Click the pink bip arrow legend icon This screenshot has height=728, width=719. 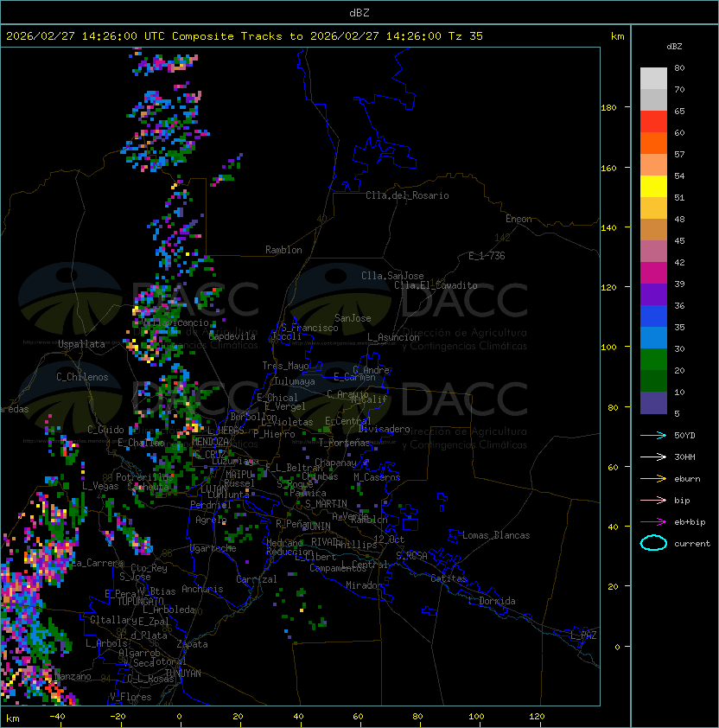[653, 500]
